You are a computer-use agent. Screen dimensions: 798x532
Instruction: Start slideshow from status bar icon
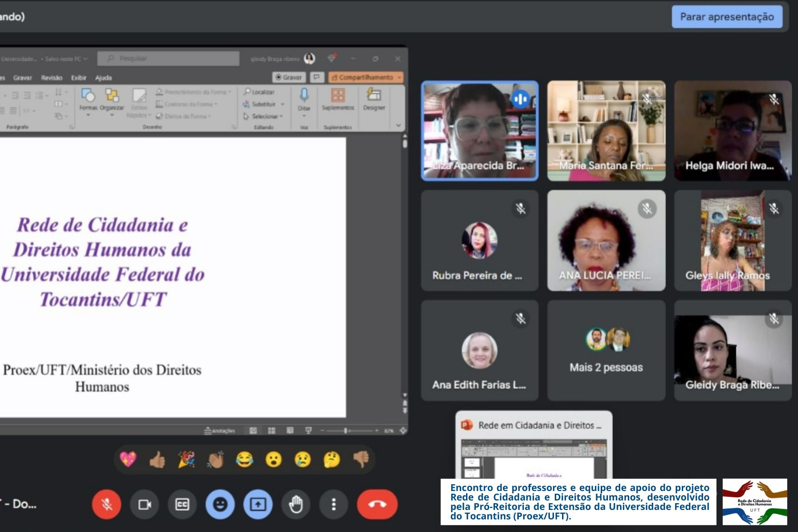[308, 431]
